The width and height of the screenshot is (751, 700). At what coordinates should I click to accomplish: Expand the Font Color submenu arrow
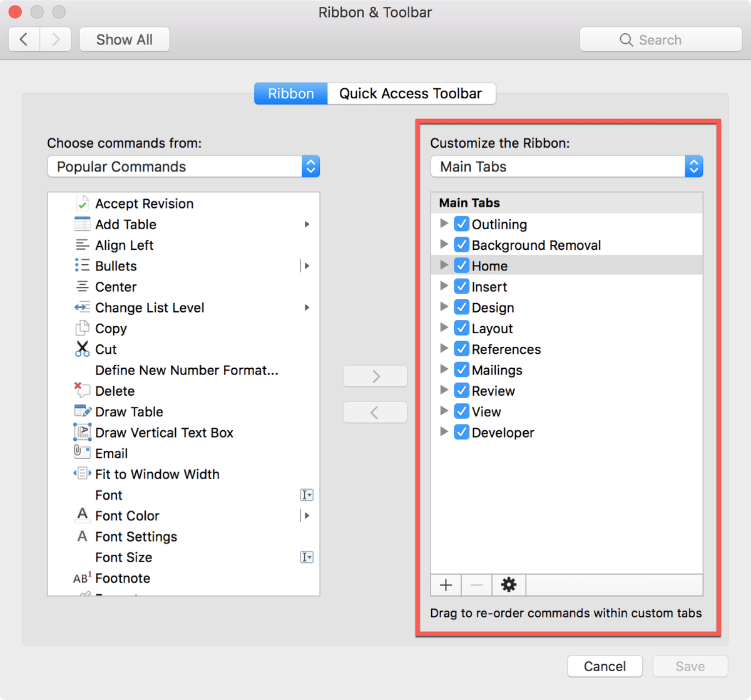tap(307, 516)
